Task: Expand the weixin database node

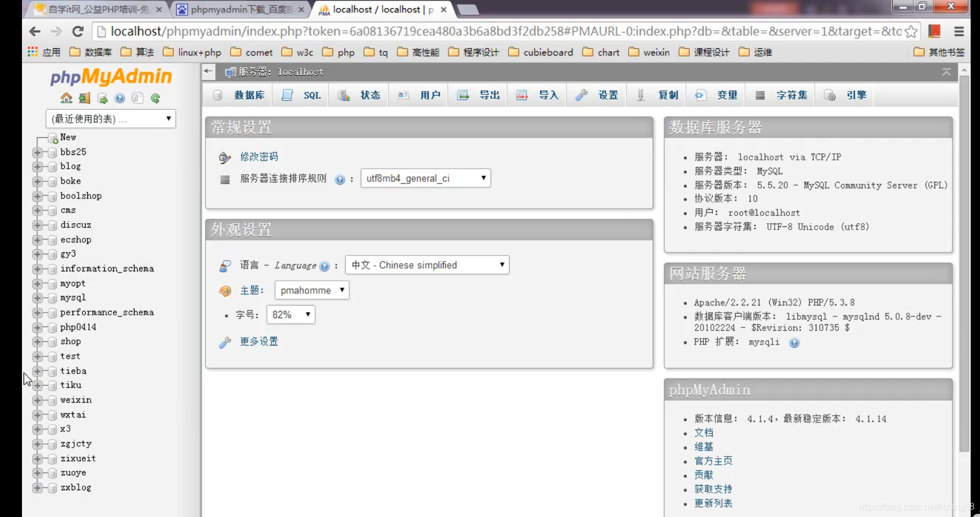Action: click(x=37, y=400)
